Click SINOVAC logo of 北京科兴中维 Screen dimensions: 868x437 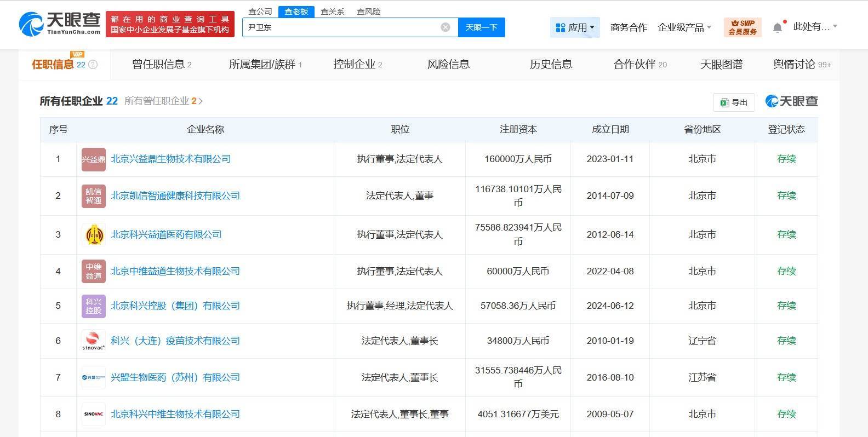pyautogui.click(x=94, y=415)
